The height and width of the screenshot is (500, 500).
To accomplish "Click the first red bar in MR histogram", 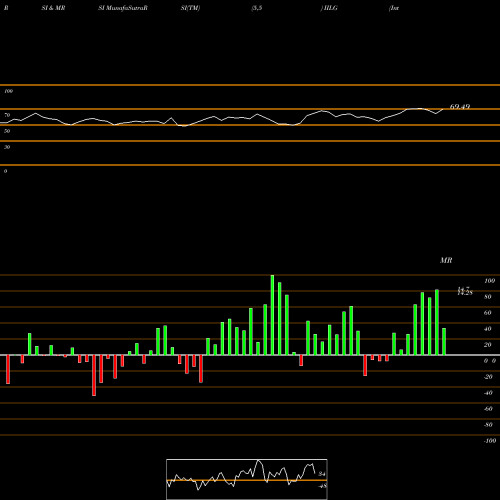I will (8, 369).
